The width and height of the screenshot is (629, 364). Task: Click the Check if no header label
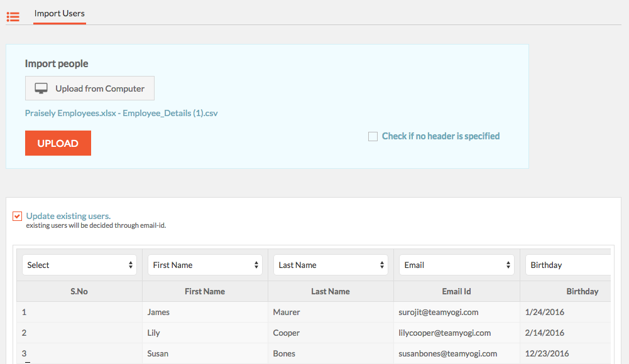tap(440, 136)
